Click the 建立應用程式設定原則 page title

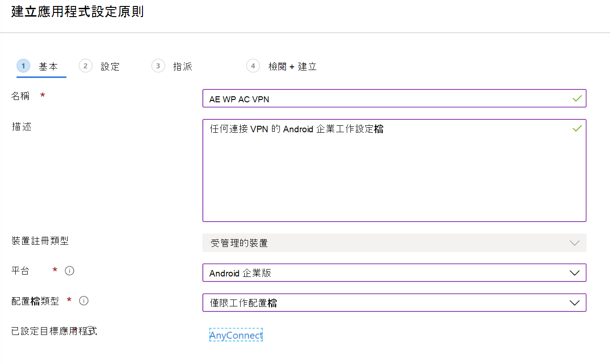click(x=77, y=12)
